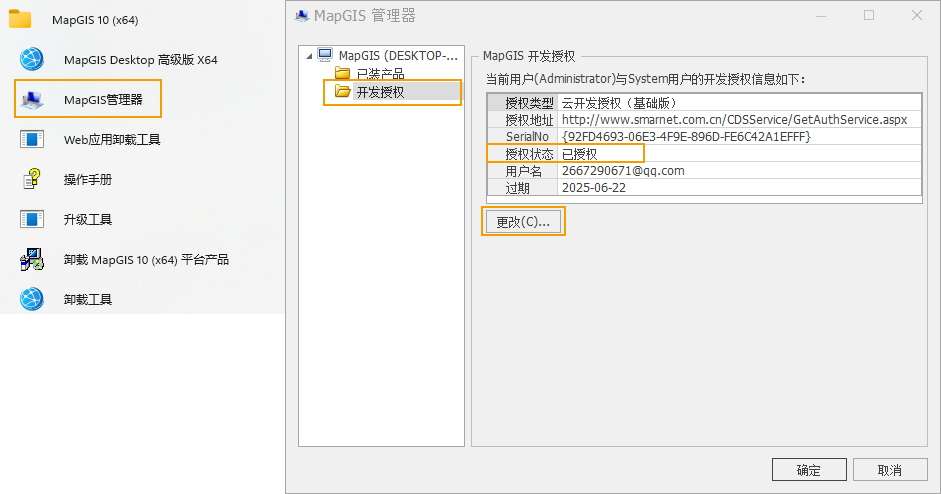This screenshot has width=941, height=494.
Task: Click the SerialNo label cell
Action: coord(522,136)
